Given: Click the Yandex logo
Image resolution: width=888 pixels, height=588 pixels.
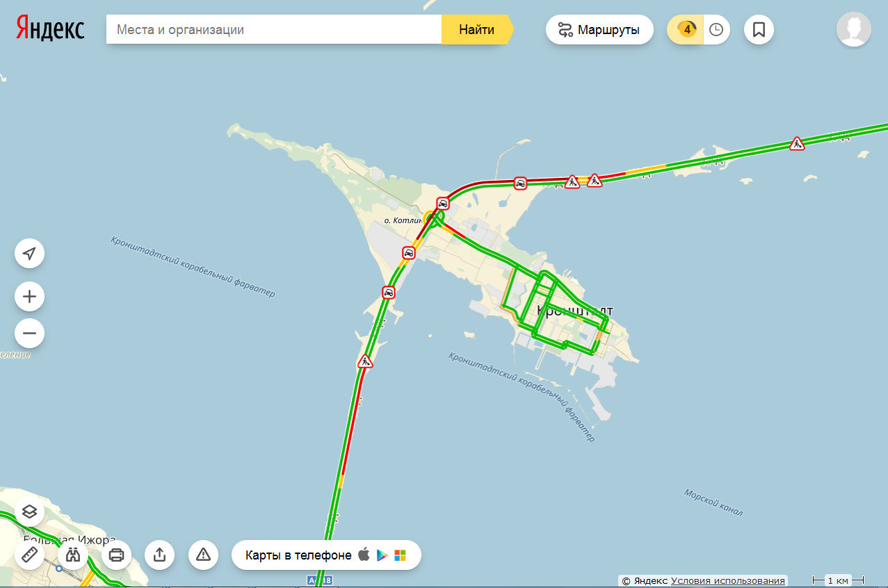Looking at the screenshot, I should [x=51, y=29].
